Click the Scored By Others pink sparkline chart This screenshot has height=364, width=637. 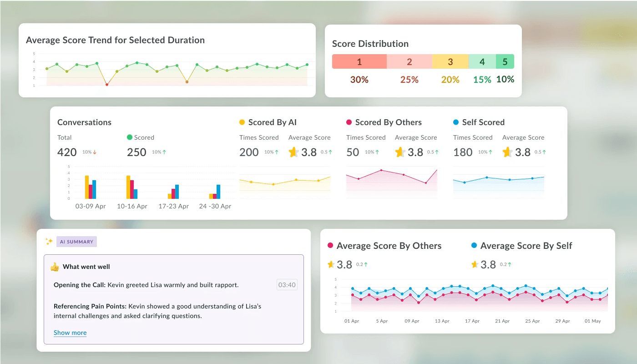pos(392,183)
